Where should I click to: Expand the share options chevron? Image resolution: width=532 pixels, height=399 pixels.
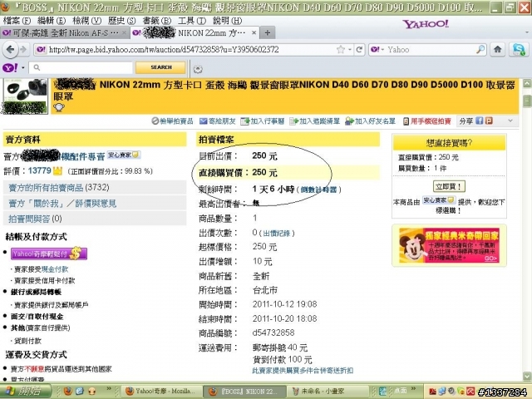click(510, 121)
